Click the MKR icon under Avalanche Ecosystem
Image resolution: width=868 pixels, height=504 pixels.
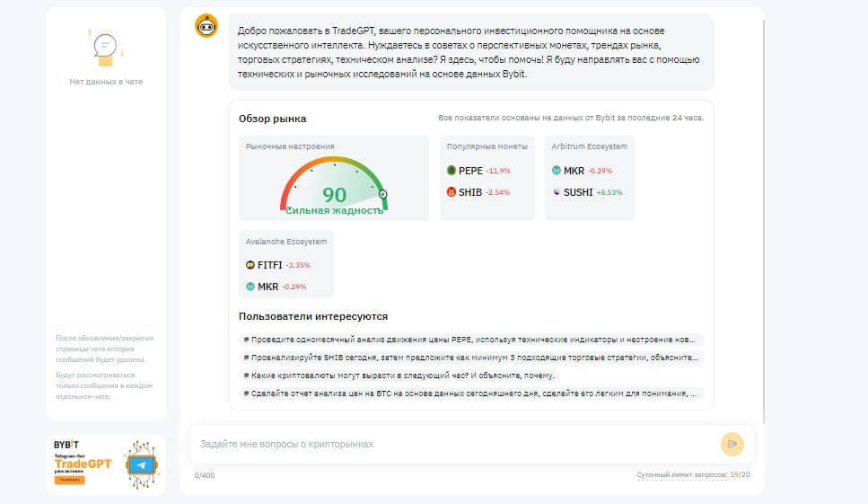click(250, 287)
